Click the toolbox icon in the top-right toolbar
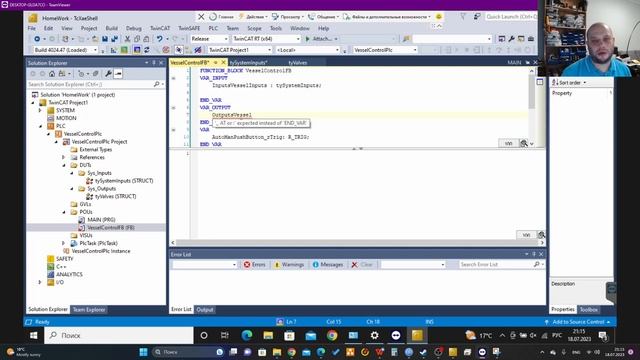The image size is (640, 360). pyautogui.click(x=531, y=39)
